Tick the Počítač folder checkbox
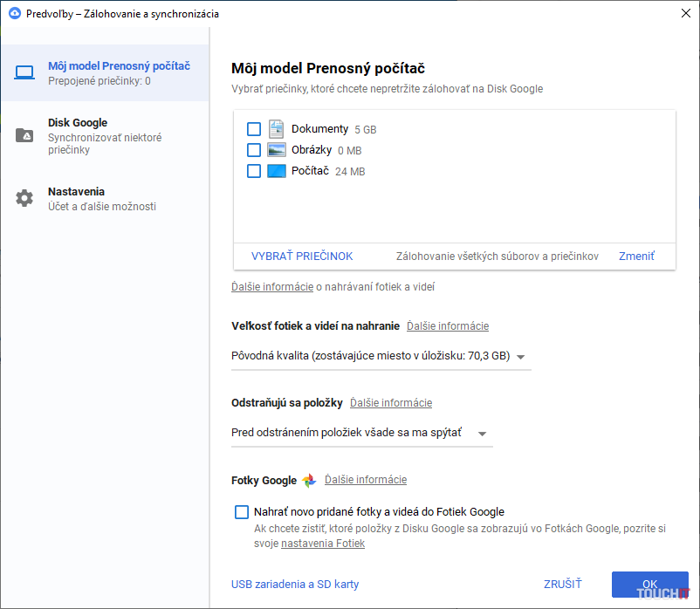 point(254,171)
